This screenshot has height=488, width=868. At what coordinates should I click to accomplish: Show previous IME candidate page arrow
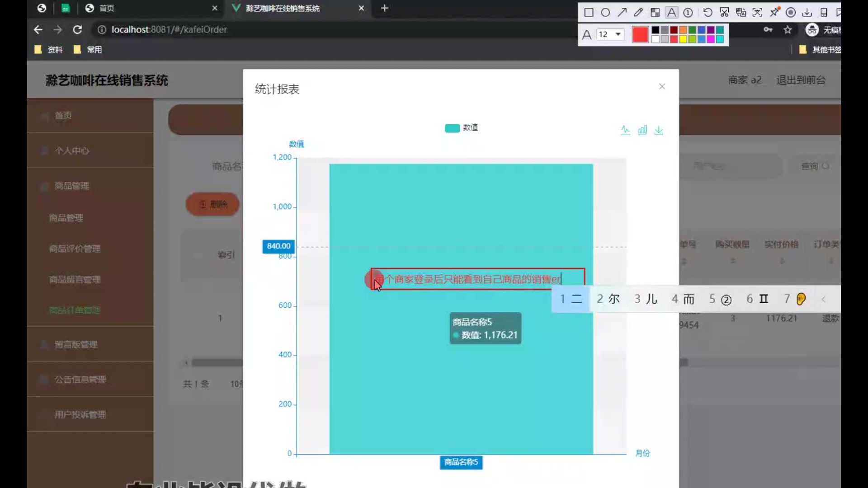pos(823,299)
